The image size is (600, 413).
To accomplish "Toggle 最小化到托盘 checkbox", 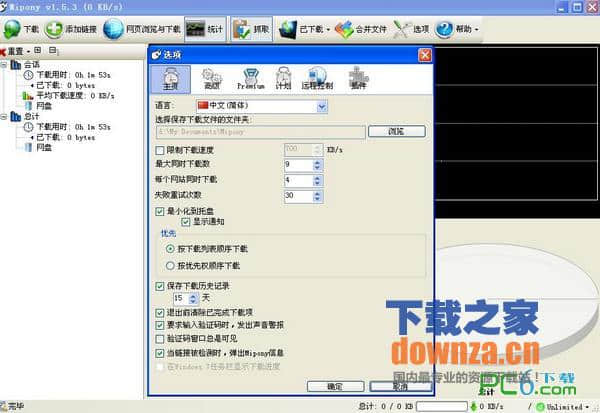I will pos(160,211).
